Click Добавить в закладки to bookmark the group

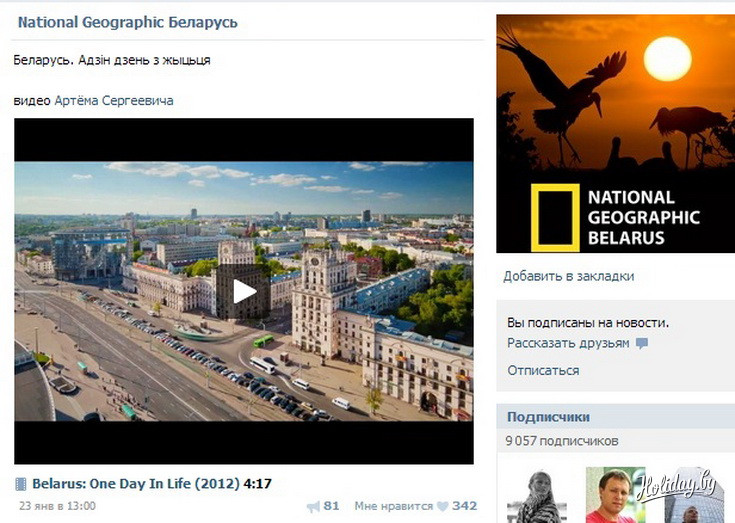(568, 276)
